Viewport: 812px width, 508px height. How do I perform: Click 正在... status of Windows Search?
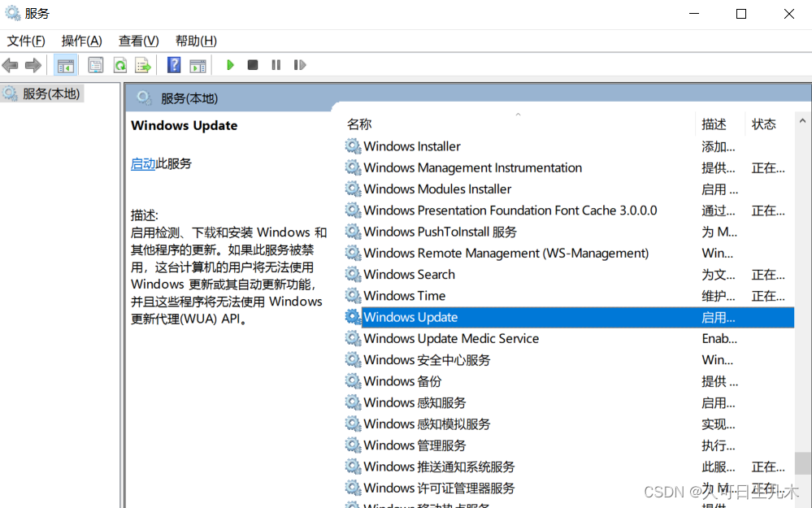pos(768,275)
